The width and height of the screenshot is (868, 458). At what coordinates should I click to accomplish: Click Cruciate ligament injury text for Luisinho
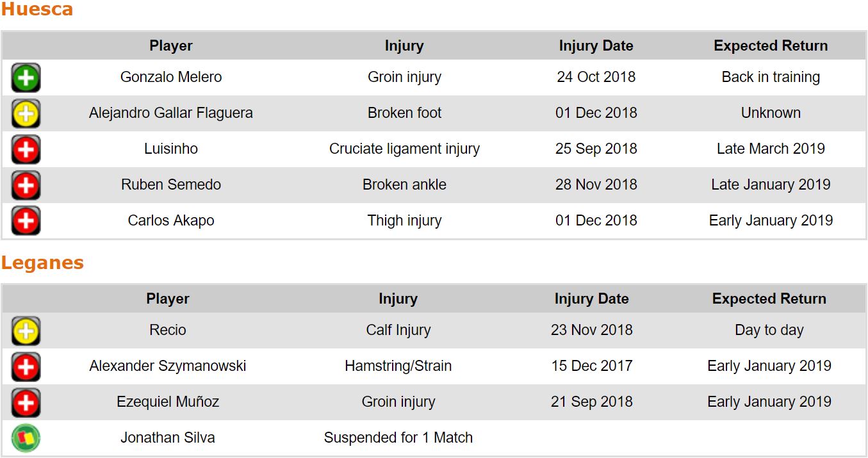point(404,149)
